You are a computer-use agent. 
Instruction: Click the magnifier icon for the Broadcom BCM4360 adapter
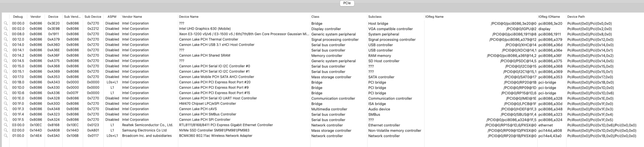[6, 136]
